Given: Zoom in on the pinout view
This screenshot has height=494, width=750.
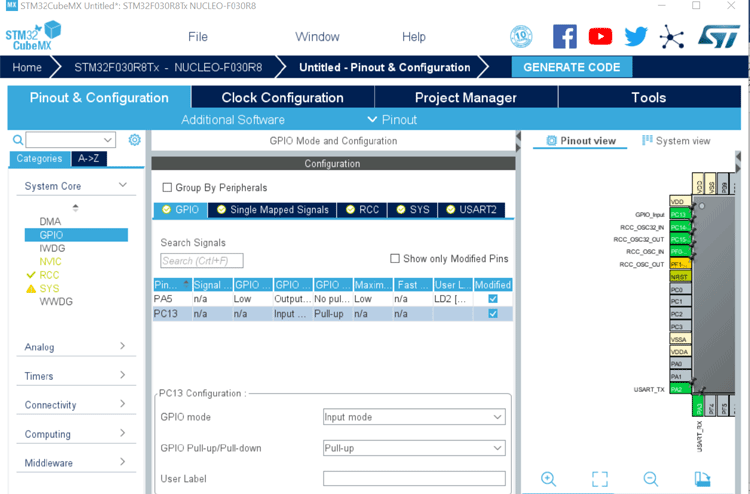Looking at the screenshot, I should [x=548, y=479].
